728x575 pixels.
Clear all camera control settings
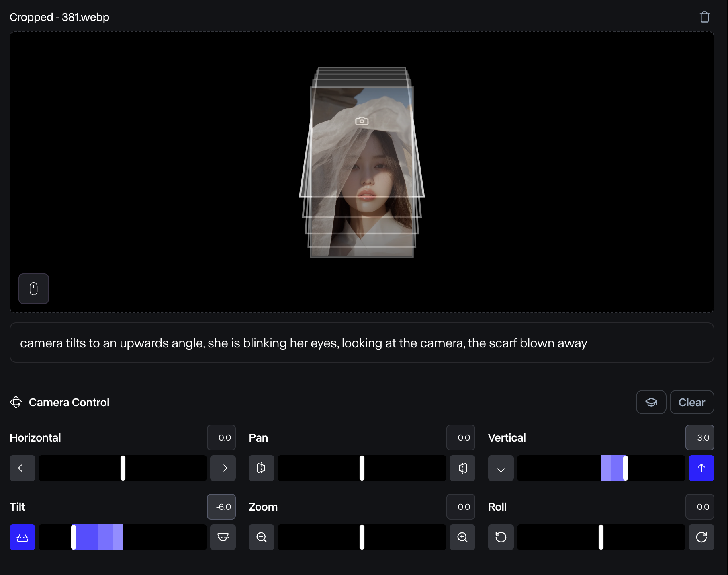point(692,402)
